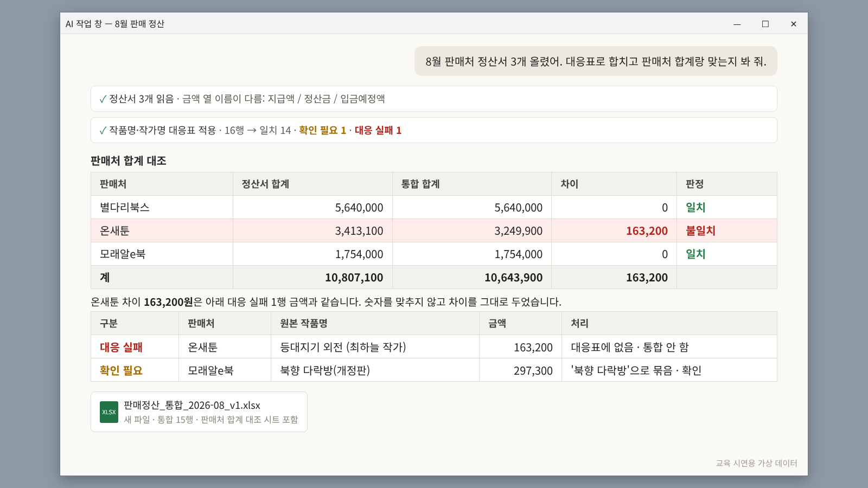Screen dimensions: 868x488
Task: Click '대응 실패 1' in the step summary
Action: 378,130
